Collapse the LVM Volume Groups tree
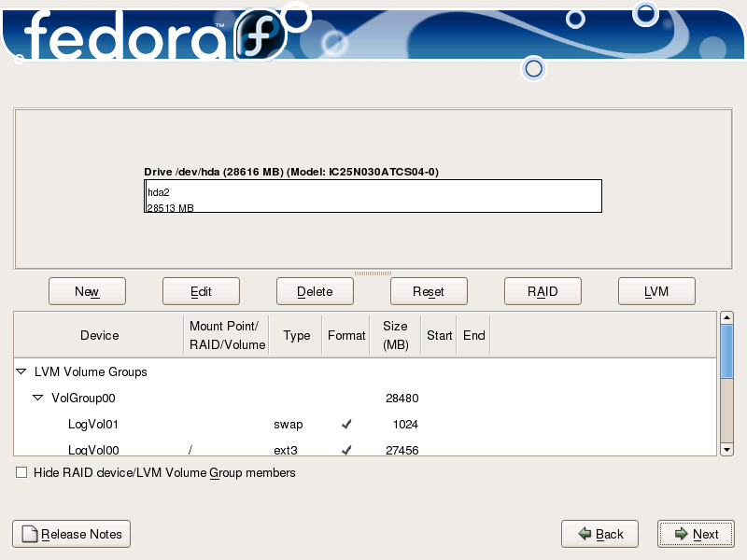The height and width of the screenshot is (560, 747). click(x=21, y=371)
